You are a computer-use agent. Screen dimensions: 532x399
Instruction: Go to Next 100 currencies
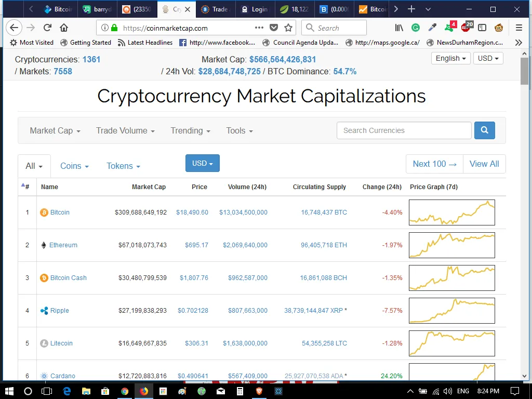434,164
